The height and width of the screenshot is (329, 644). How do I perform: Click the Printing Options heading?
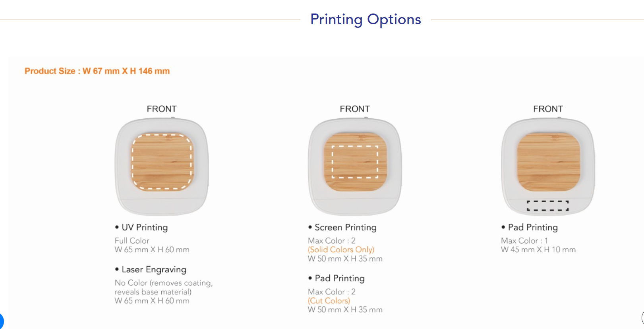pyautogui.click(x=366, y=19)
